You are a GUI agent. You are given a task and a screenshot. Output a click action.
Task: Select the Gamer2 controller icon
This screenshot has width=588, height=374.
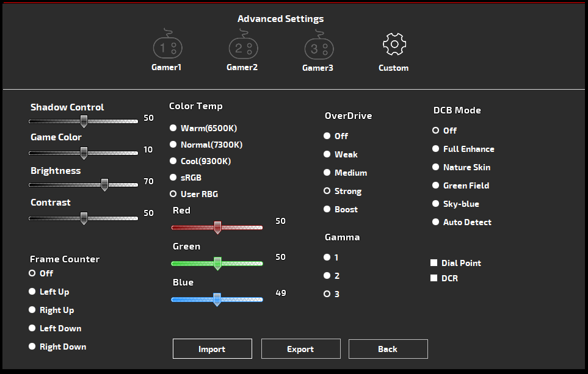[x=244, y=44]
